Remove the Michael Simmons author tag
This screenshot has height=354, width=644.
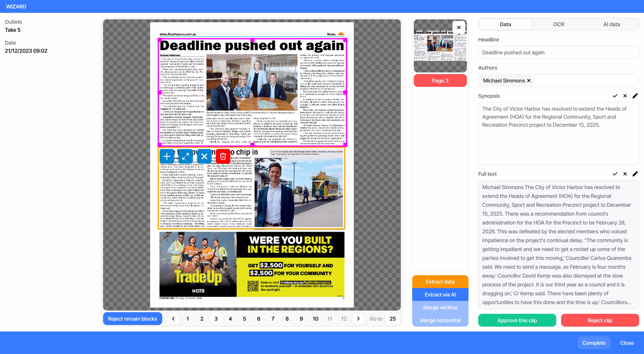coord(529,81)
